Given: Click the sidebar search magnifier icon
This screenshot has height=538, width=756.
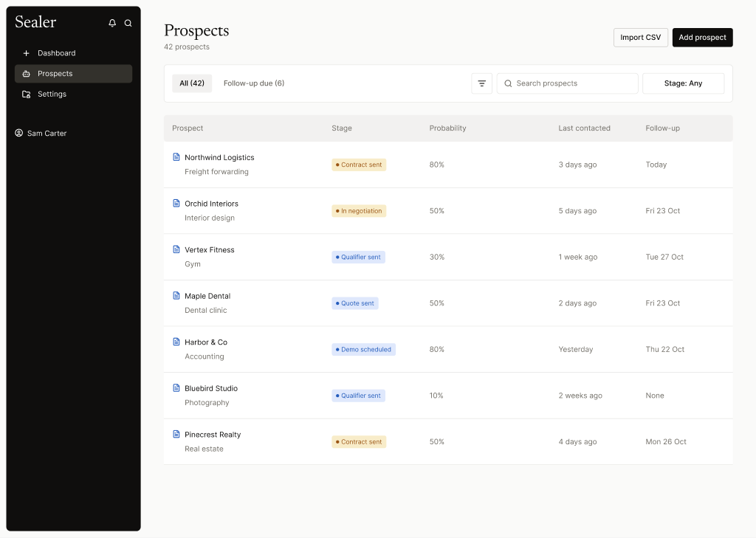Looking at the screenshot, I should (x=128, y=23).
